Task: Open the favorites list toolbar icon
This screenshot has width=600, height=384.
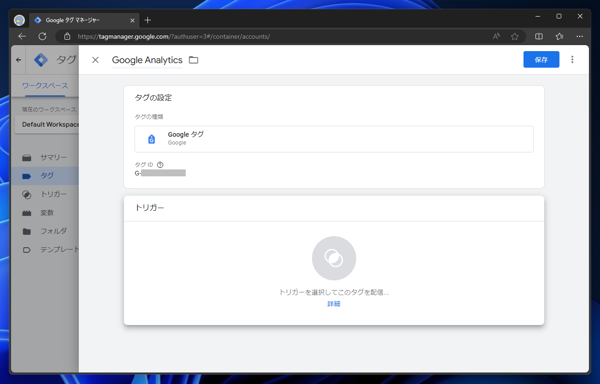Action: tap(559, 36)
